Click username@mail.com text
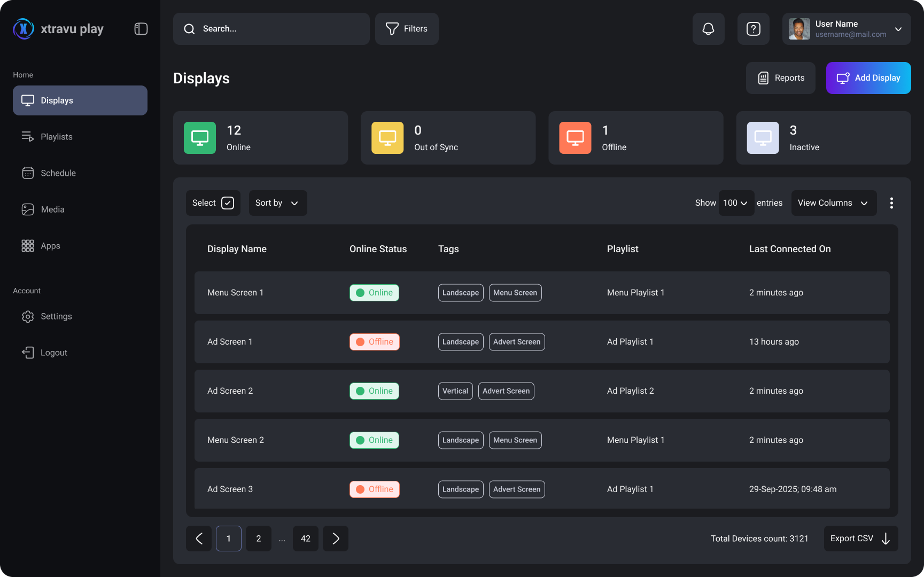Screen dimensions: 924x577 click(x=851, y=34)
